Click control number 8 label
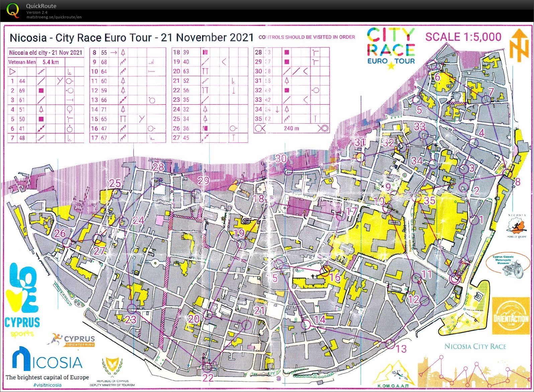 [x=518, y=182]
